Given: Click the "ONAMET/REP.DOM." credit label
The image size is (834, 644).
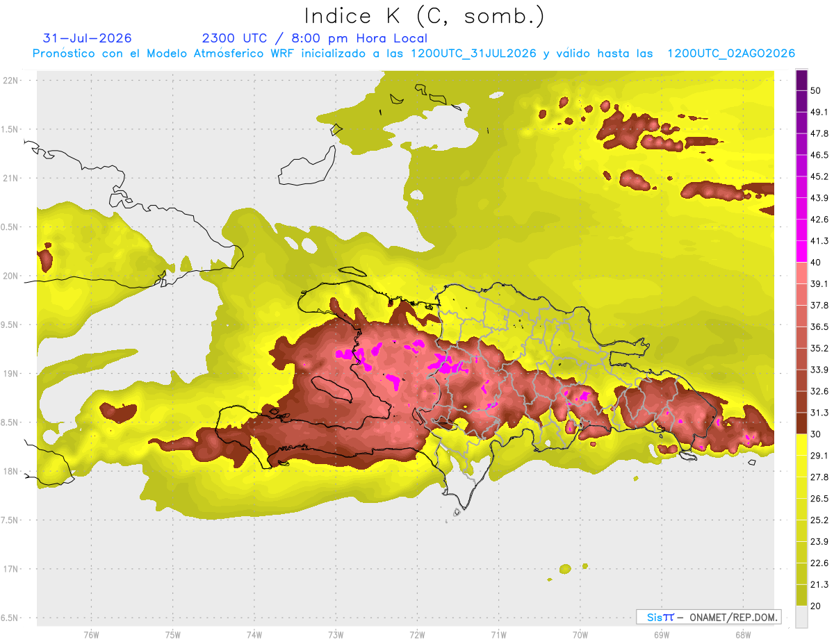Looking at the screenshot, I should (733, 617).
